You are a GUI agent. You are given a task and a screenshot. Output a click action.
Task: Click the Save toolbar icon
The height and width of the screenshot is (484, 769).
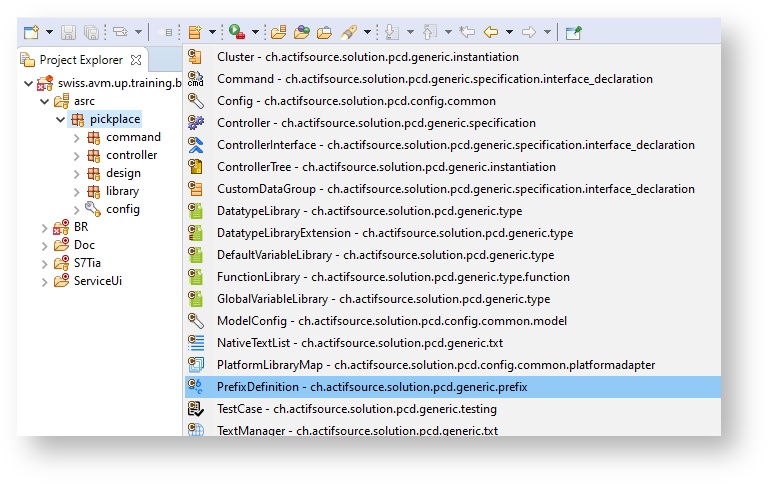[x=69, y=32]
